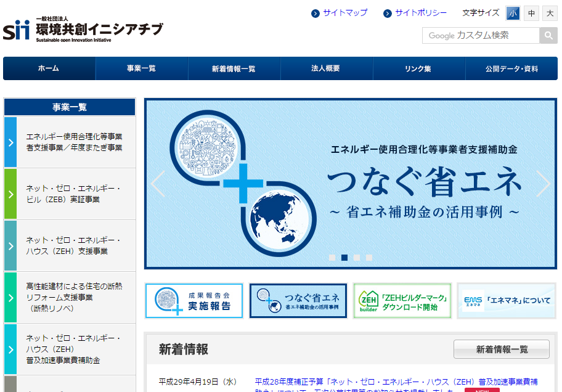
Task: Open ネット・ゼロ・エネルギー・ハウス（ZEH）支援事業 link
Action: [73, 246]
